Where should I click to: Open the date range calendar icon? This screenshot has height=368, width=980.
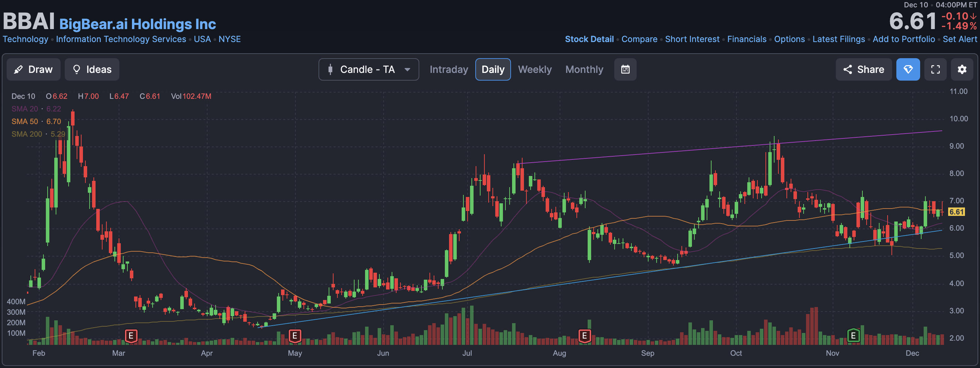[x=625, y=69]
